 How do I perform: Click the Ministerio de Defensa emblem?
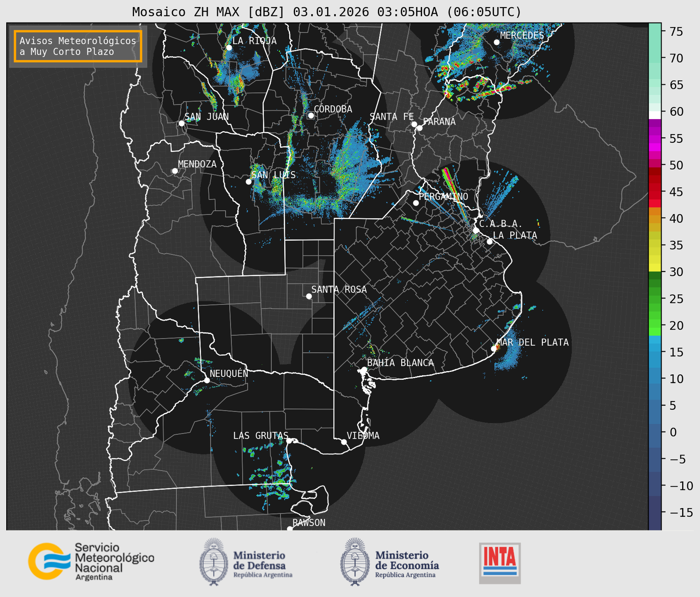[x=214, y=562]
